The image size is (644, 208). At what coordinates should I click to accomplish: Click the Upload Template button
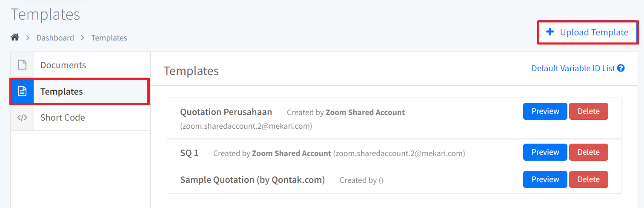(x=587, y=32)
